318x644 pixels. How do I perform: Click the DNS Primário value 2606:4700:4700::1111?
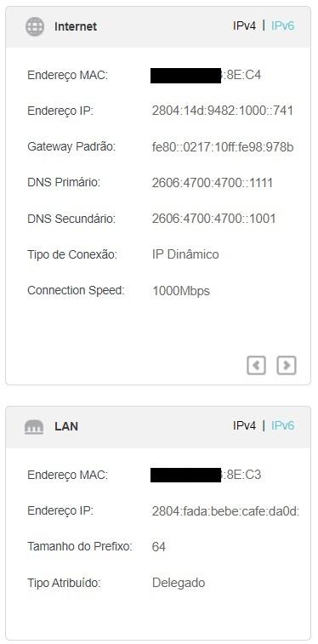click(212, 183)
